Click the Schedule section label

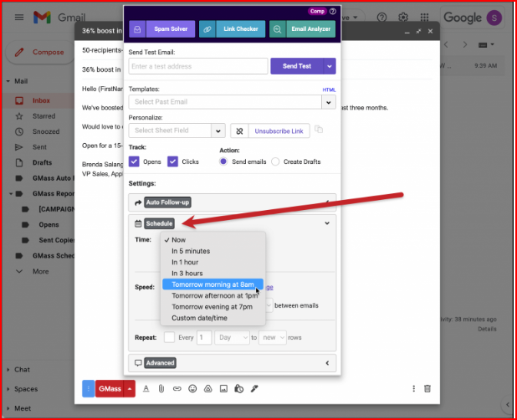point(159,223)
